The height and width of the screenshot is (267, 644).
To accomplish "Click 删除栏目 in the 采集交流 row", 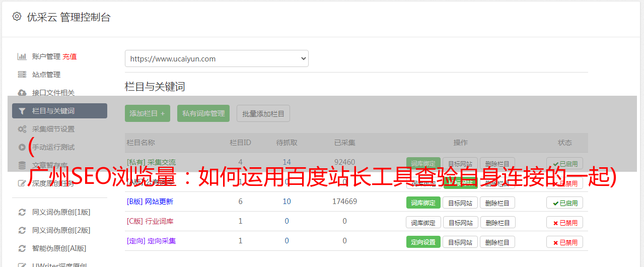I will point(497,163).
